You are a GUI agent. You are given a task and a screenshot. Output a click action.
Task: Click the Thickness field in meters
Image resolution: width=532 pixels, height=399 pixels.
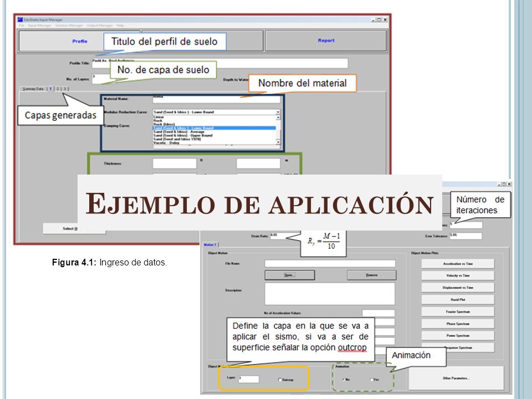[x=258, y=163]
